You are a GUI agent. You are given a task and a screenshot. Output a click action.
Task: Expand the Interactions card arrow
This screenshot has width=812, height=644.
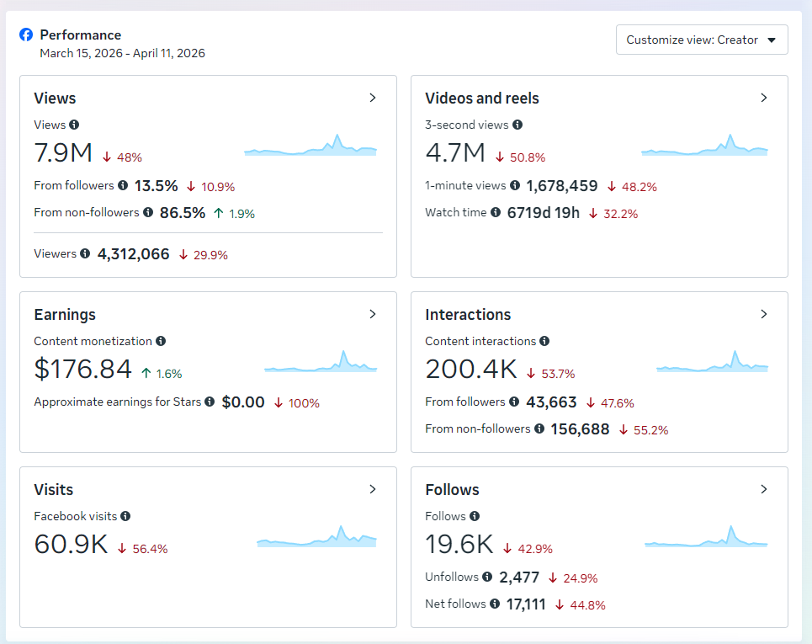764,314
